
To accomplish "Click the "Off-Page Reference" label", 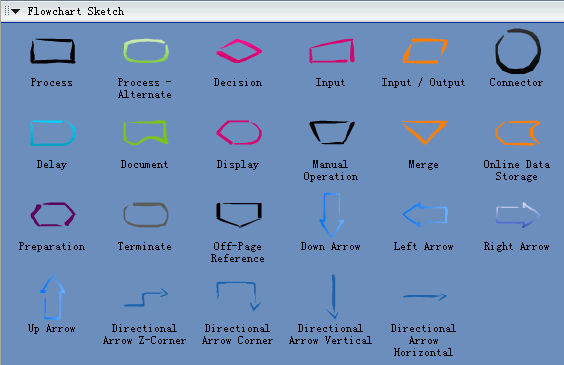I will tap(238, 252).
